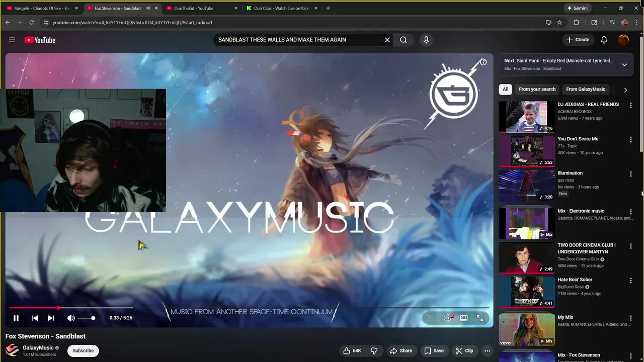This screenshot has height=362, width=644.
Task: Mute the Fox Stevenson tab audio icon
Action: click(x=148, y=8)
